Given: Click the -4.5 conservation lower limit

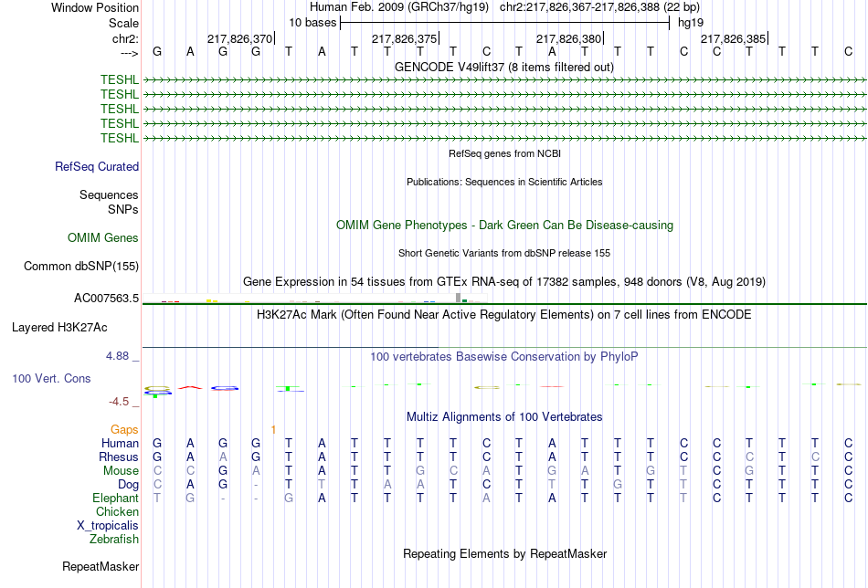Looking at the screenshot, I should pos(119,402).
